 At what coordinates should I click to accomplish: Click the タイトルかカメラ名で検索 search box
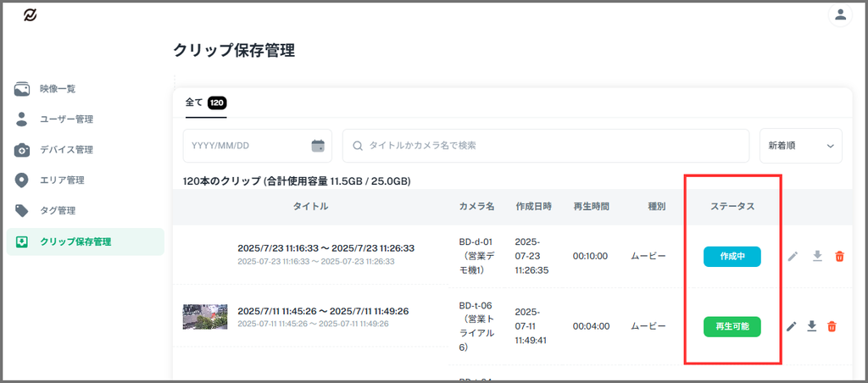click(546, 146)
